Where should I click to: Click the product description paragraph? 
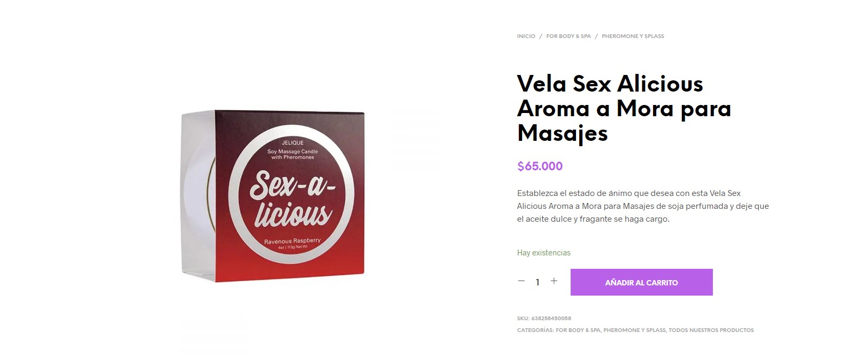pyautogui.click(x=643, y=206)
